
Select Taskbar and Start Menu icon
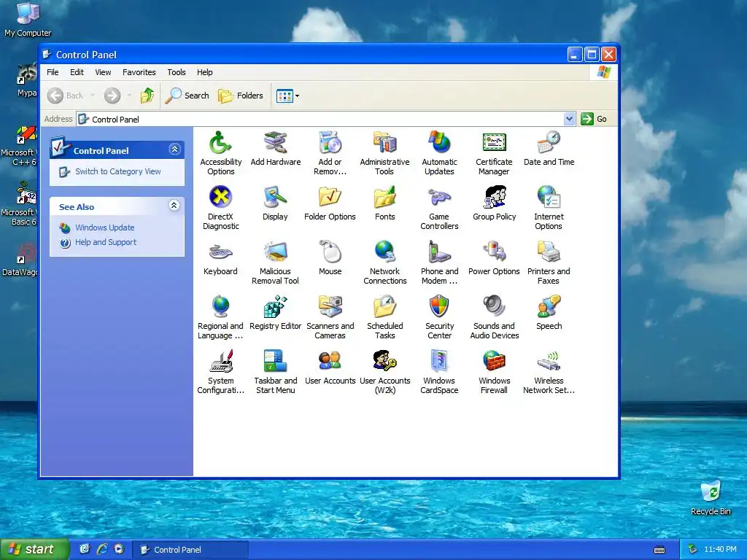(x=275, y=361)
